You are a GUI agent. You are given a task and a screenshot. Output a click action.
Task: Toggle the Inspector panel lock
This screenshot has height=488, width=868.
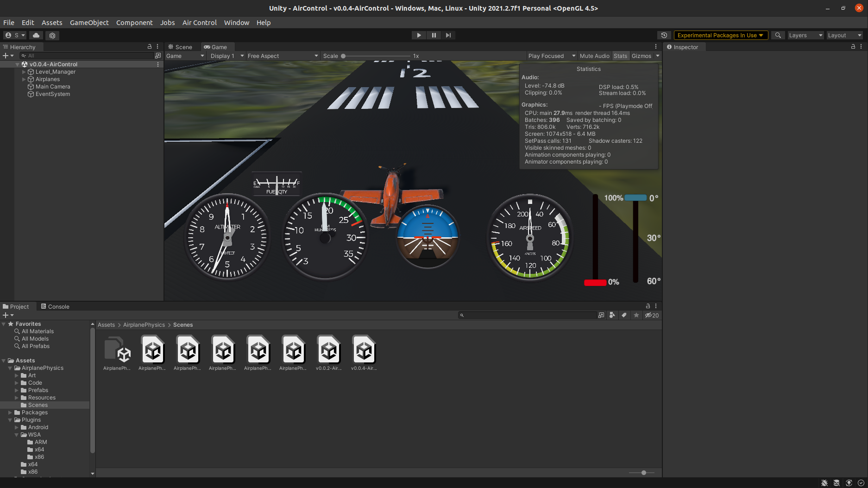(x=853, y=47)
